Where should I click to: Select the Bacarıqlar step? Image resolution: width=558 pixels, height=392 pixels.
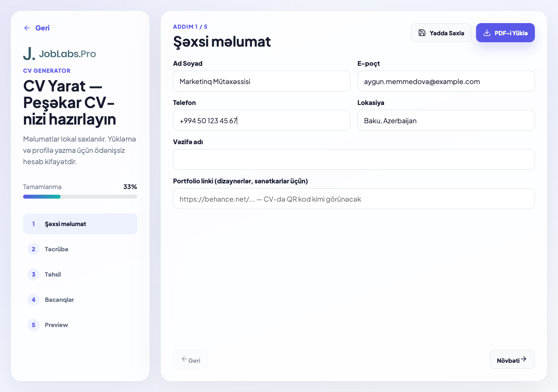coord(80,300)
